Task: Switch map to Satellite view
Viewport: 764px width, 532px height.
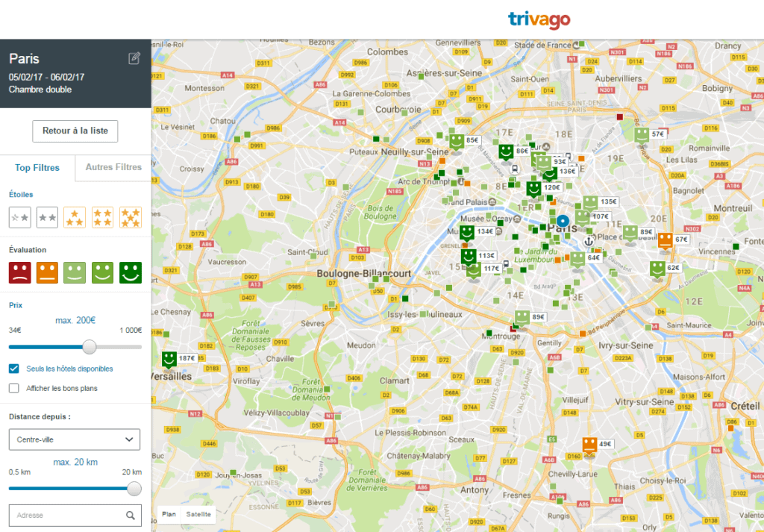Action: pyautogui.click(x=198, y=514)
